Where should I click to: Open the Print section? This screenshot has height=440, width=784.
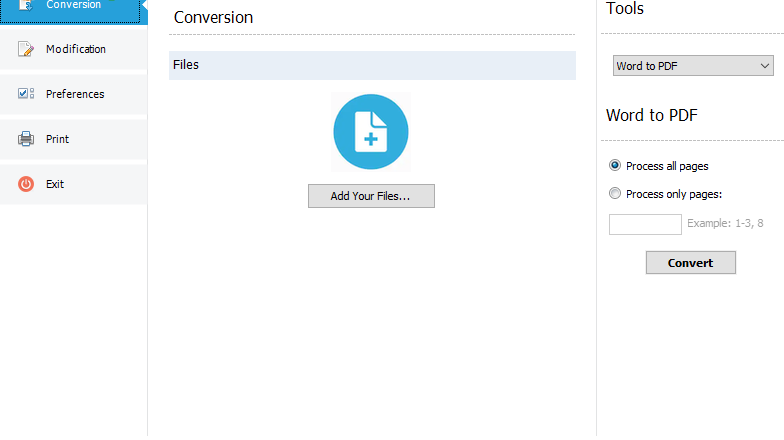pyautogui.click(x=74, y=139)
